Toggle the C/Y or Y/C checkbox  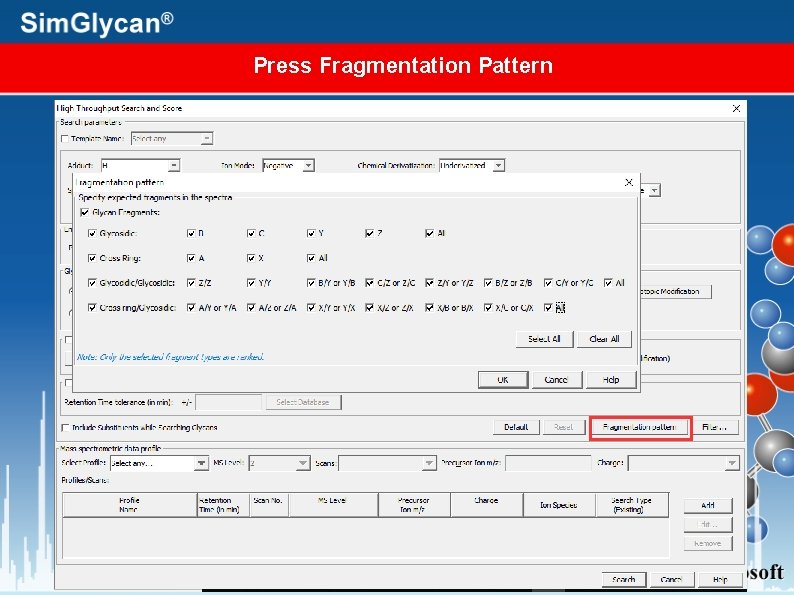pyautogui.click(x=548, y=283)
